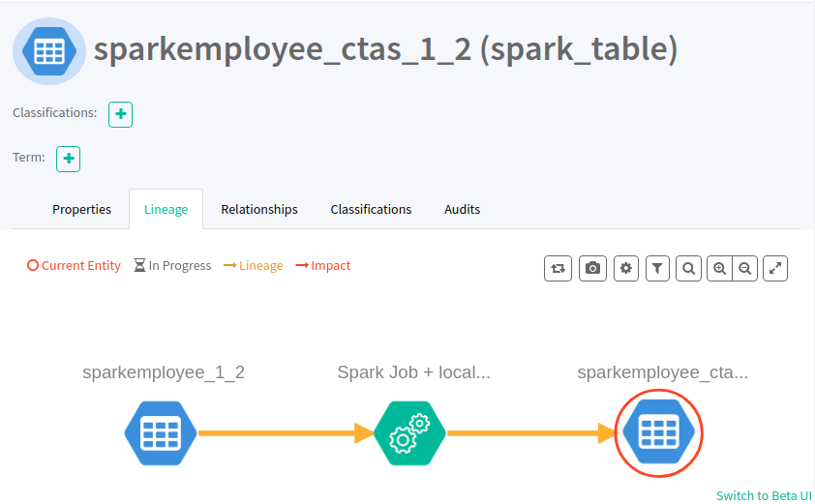The height and width of the screenshot is (504, 815).
Task: Click the lineage arrow from Spark Job to output
Action: 532,432
